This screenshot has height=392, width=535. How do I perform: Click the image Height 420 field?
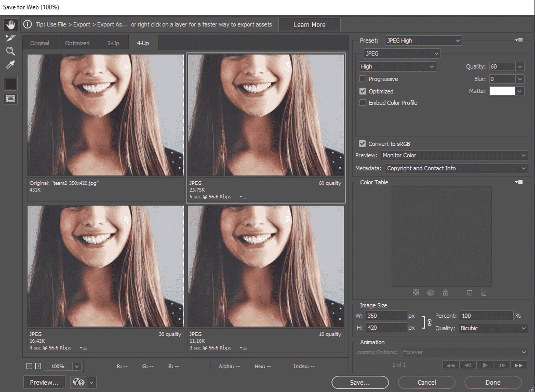point(386,328)
